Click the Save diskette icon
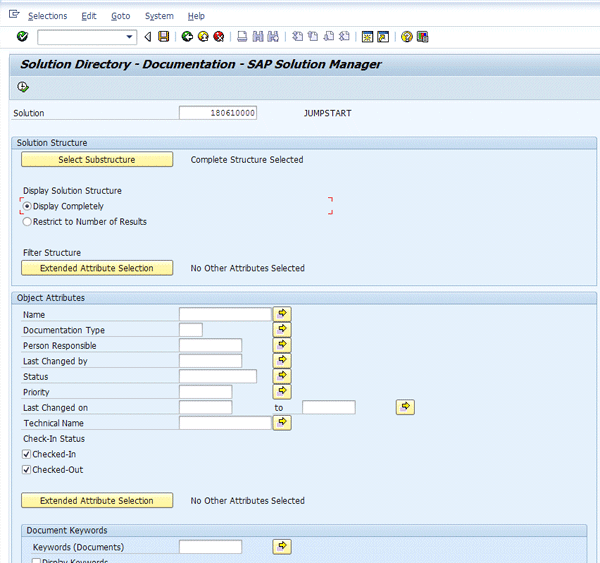The image size is (600, 563). tap(164, 37)
